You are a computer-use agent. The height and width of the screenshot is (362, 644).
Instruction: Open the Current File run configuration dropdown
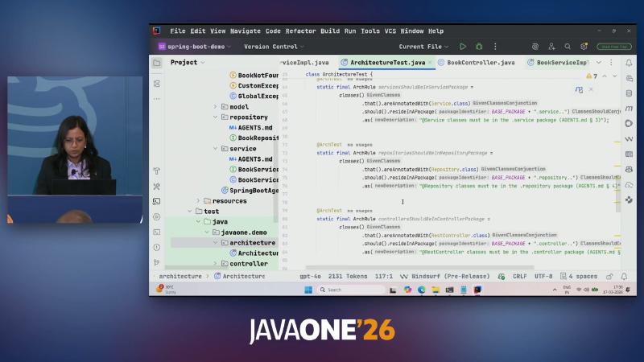(x=424, y=47)
